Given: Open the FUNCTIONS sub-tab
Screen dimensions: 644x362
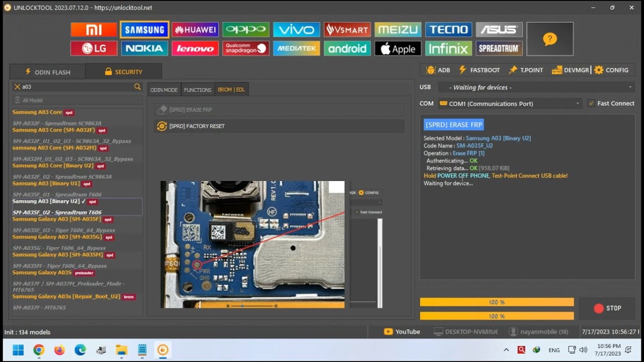Looking at the screenshot, I should click(x=198, y=89).
